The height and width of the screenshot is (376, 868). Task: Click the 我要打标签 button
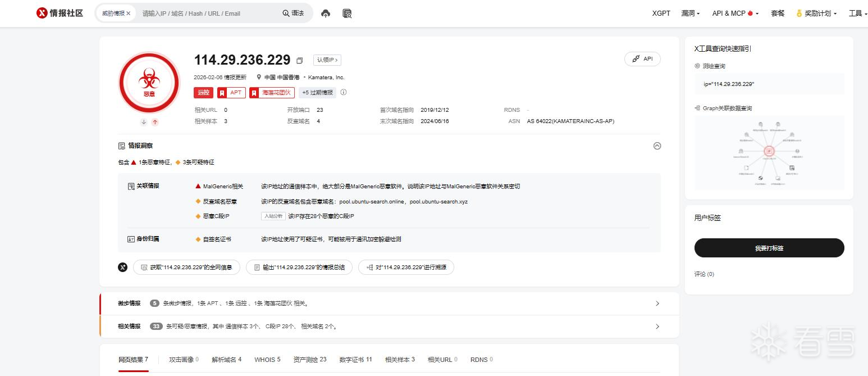pyautogui.click(x=769, y=248)
